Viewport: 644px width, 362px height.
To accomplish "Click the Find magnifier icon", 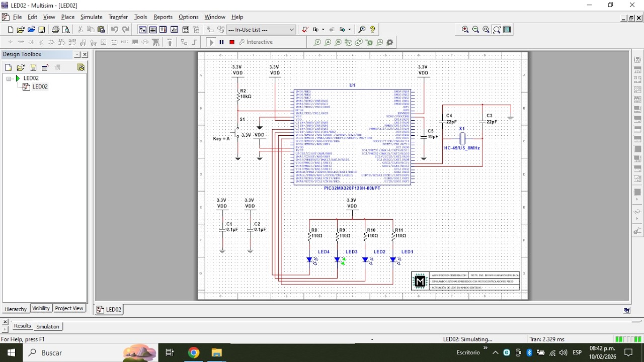I will 362,30.
